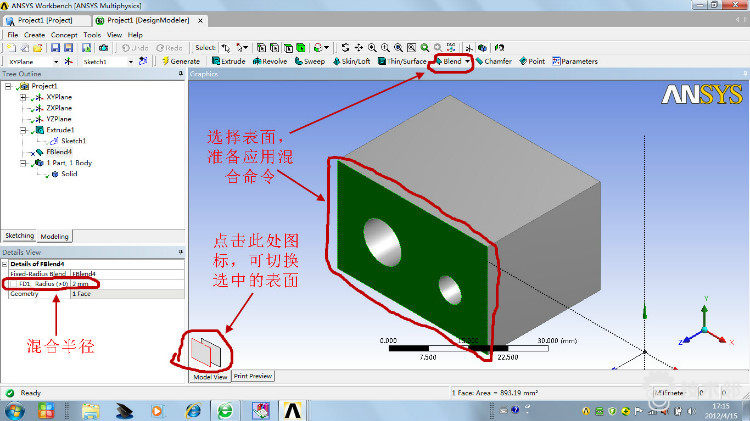Image resolution: width=750 pixels, height=421 pixels.
Task: Click the Export icon with green arrow
Action: click(x=86, y=48)
